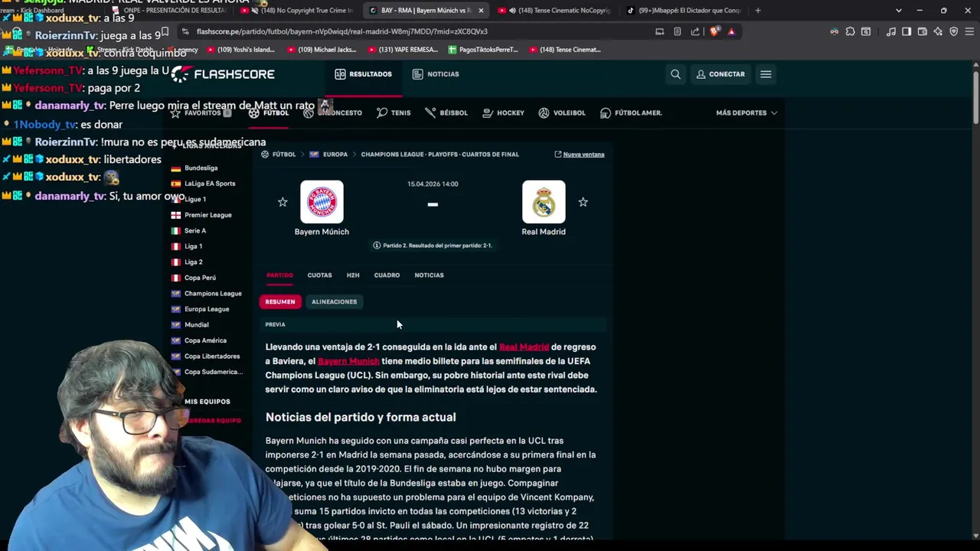This screenshot has width=980, height=551.
Task: Open Mundial in pinned leagues
Action: click(x=196, y=325)
